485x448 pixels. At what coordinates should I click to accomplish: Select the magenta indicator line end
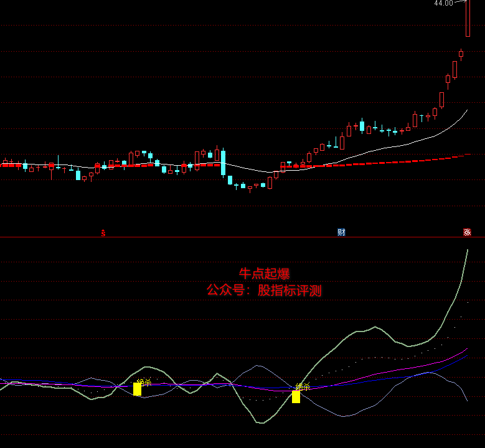pos(466,350)
